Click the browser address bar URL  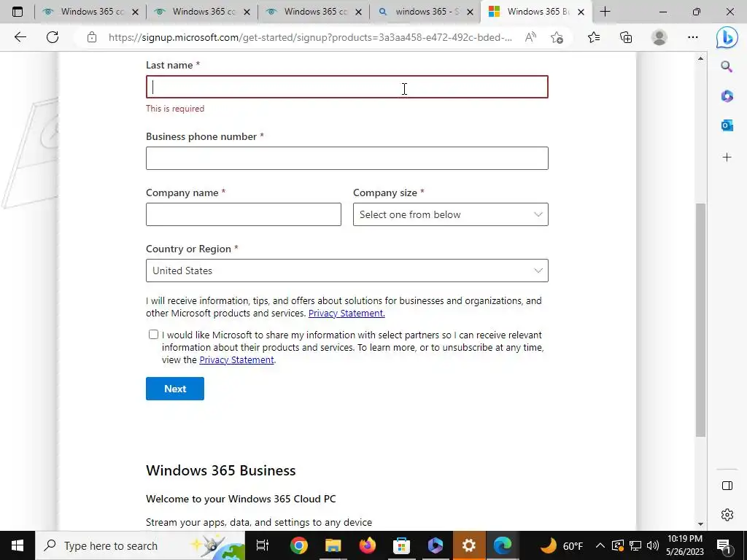310,37
